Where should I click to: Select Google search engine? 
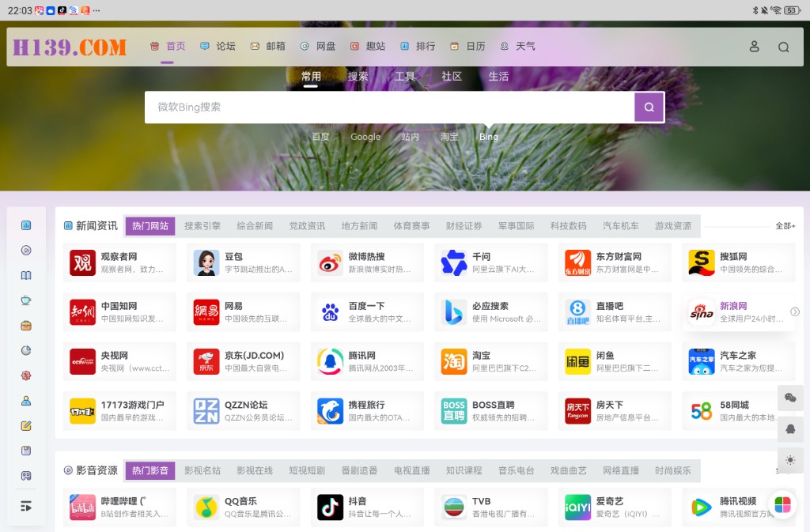point(365,137)
